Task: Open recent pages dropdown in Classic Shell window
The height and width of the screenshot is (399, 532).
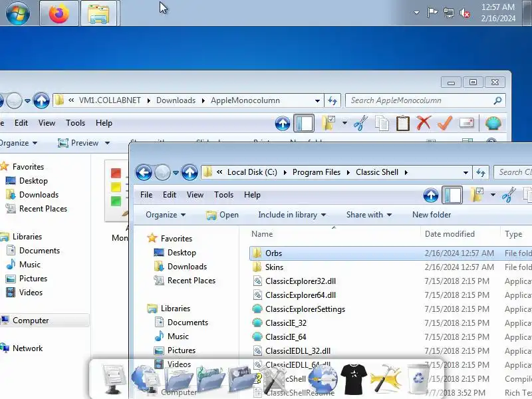Action: (176, 173)
